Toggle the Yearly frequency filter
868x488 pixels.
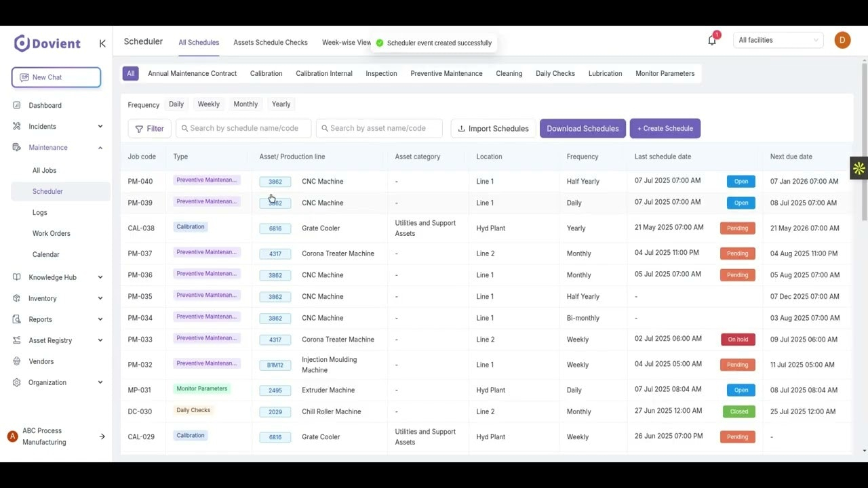point(281,104)
